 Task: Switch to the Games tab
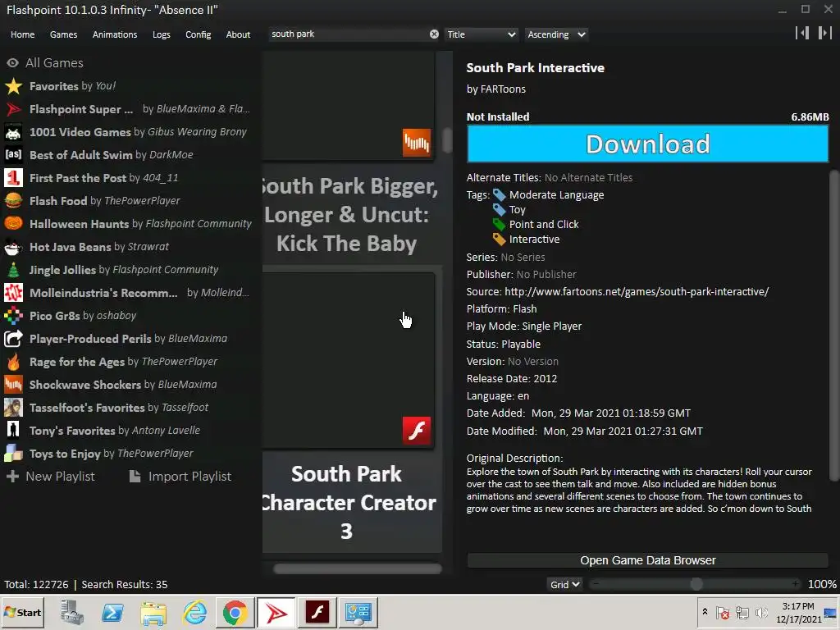point(63,34)
